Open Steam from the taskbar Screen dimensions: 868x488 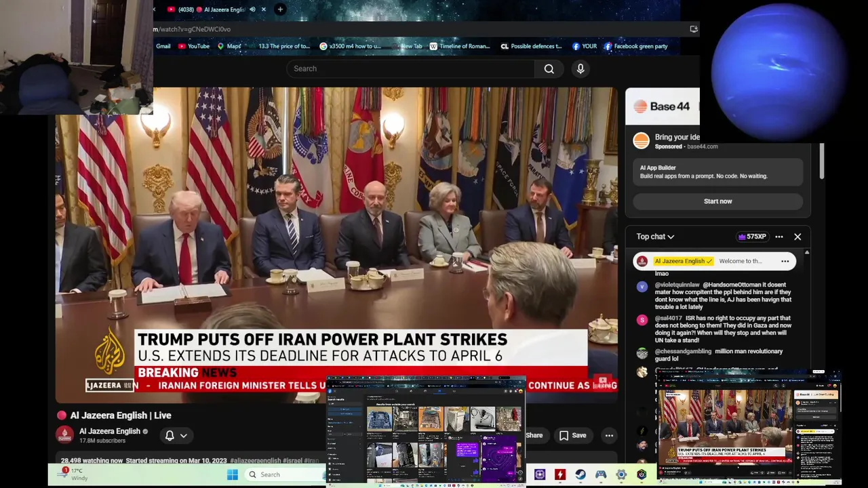[580, 474]
